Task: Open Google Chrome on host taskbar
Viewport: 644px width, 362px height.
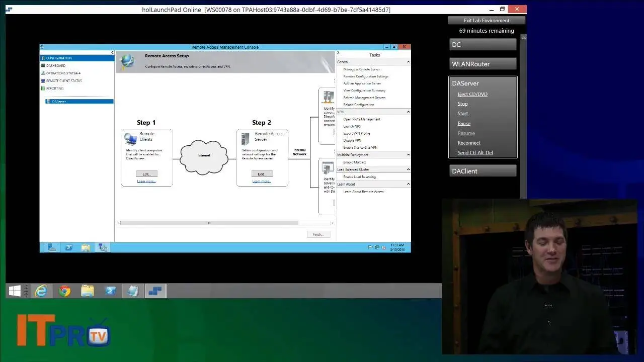Action: click(x=64, y=291)
